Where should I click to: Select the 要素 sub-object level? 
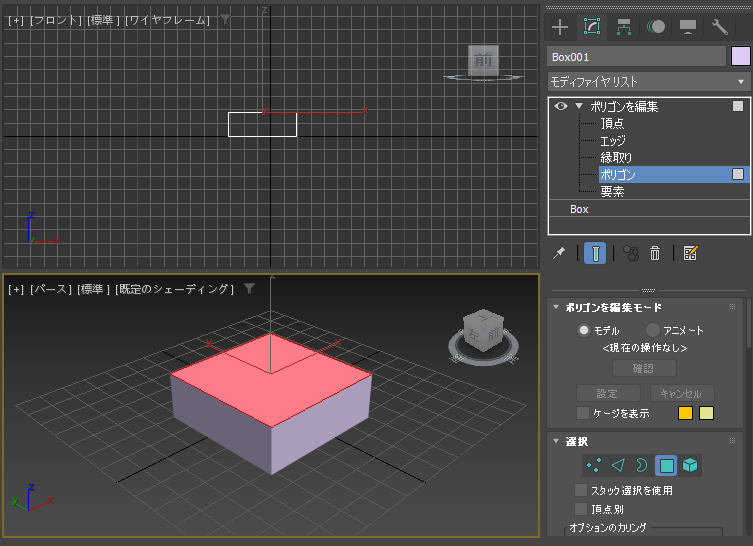point(612,192)
